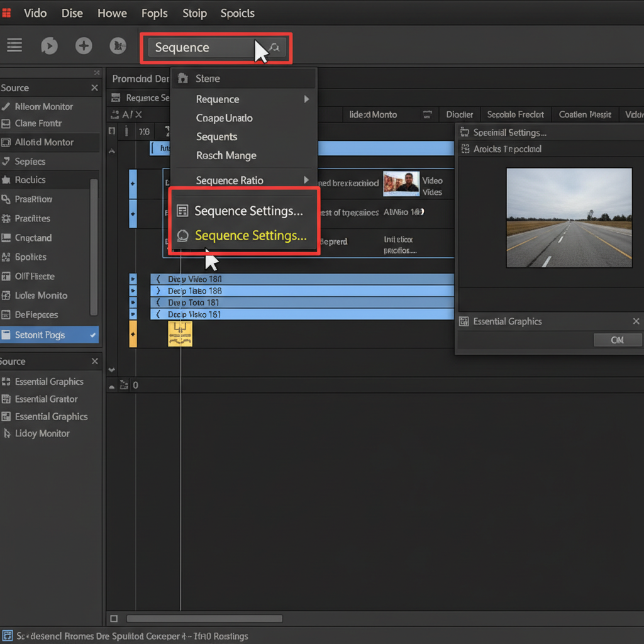Click the round plus icon in the toolbar

tap(84, 45)
